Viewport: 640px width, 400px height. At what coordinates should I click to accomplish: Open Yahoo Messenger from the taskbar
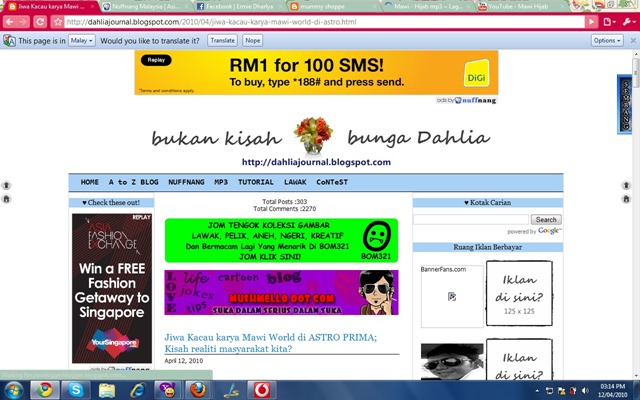tap(168, 390)
